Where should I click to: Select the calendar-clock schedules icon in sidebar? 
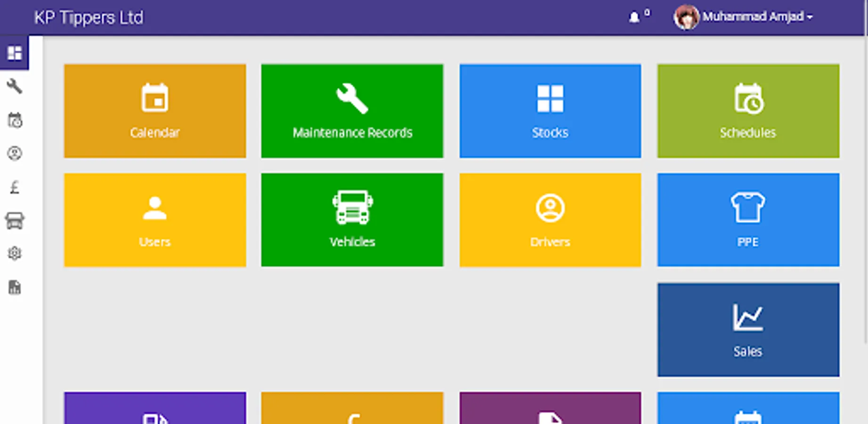(15, 120)
